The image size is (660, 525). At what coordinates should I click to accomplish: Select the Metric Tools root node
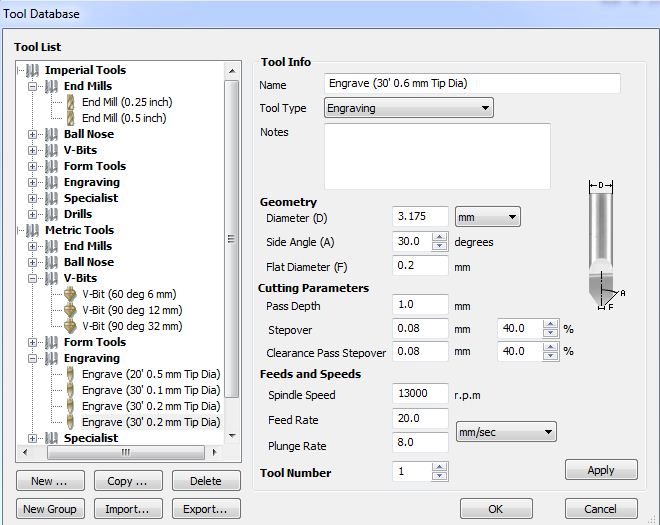click(x=80, y=230)
